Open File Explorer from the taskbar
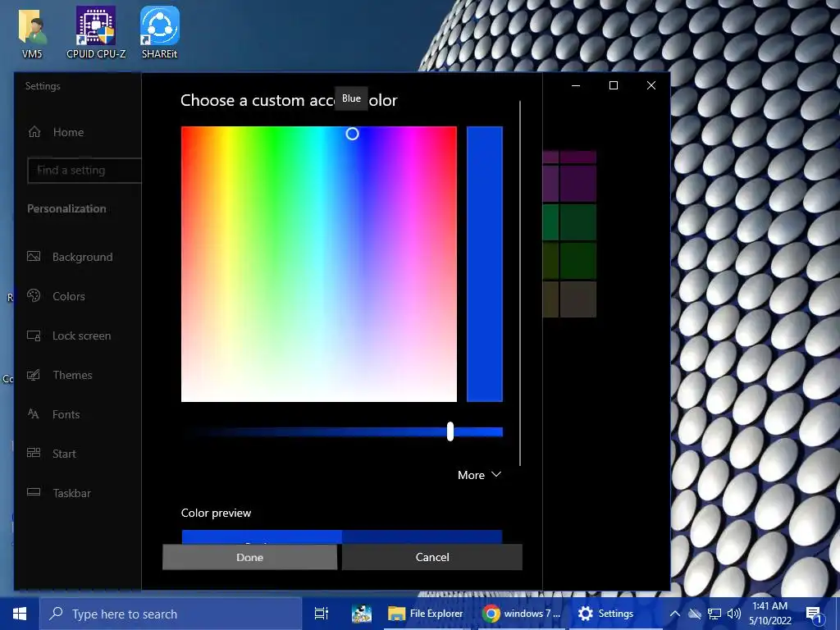This screenshot has height=630, width=840. pyautogui.click(x=427, y=614)
